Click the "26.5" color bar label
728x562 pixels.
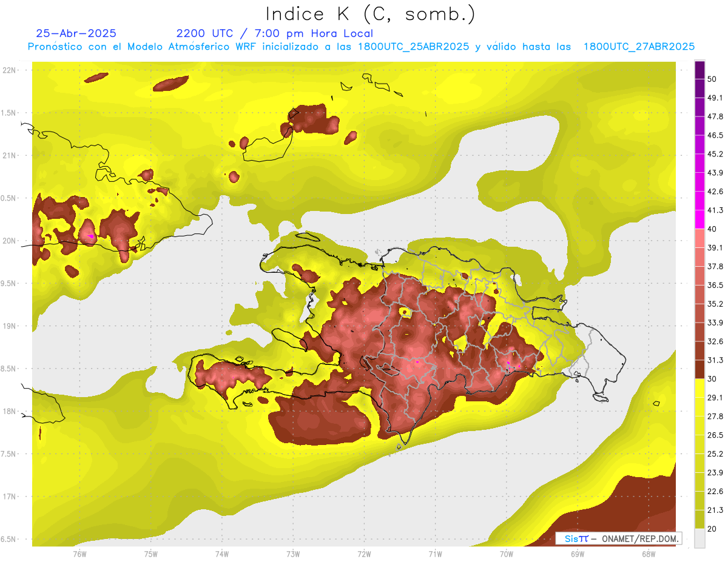[x=715, y=435]
